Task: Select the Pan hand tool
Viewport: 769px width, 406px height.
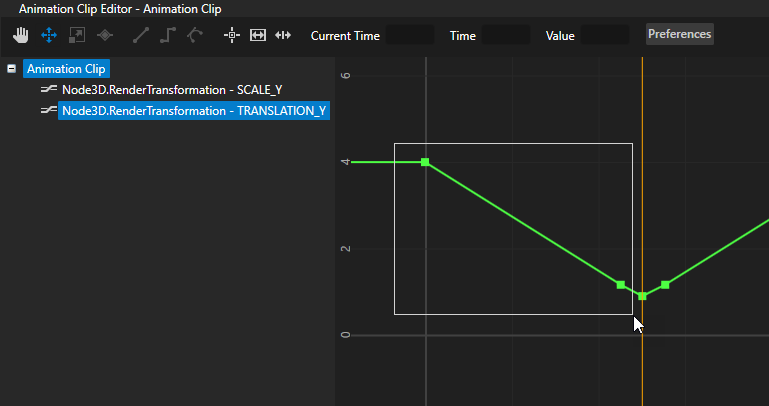Action: click(x=21, y=35)
